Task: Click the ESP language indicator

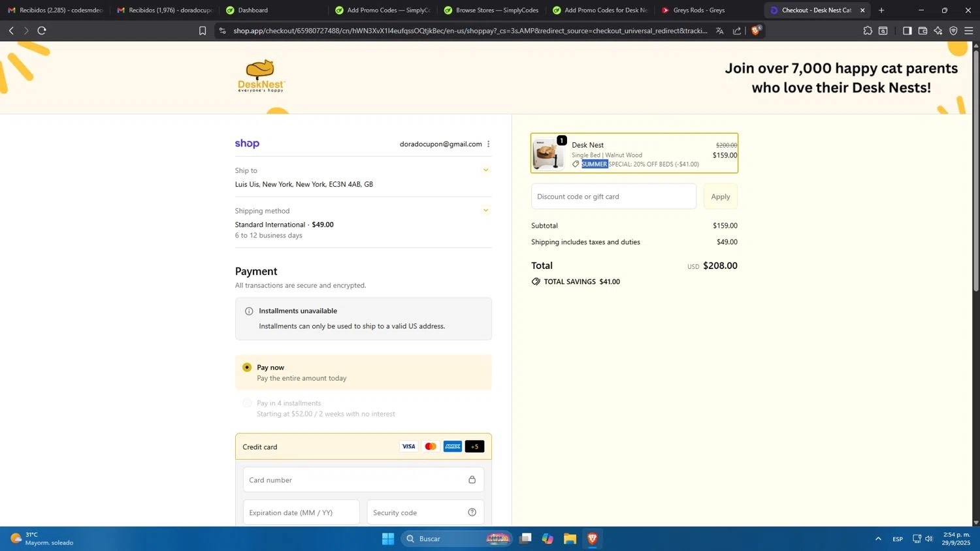Action: coord(898,539)
